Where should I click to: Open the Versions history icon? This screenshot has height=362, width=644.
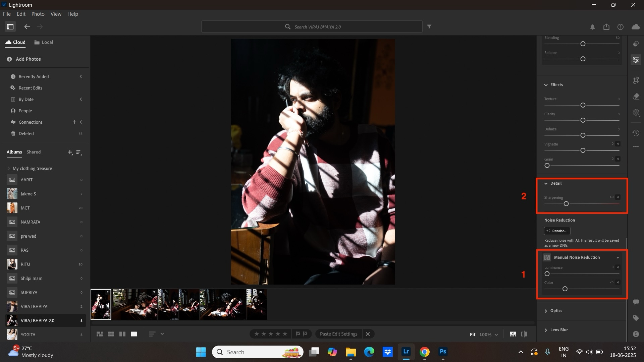tap(636, 133)
